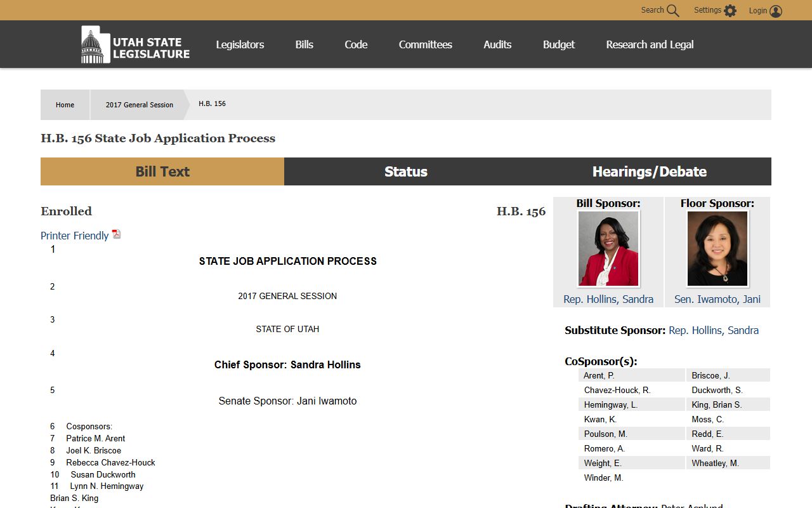Click the Search label in top bar
Viewport: 812px width, 508px height.
click(x=652, y=10)
